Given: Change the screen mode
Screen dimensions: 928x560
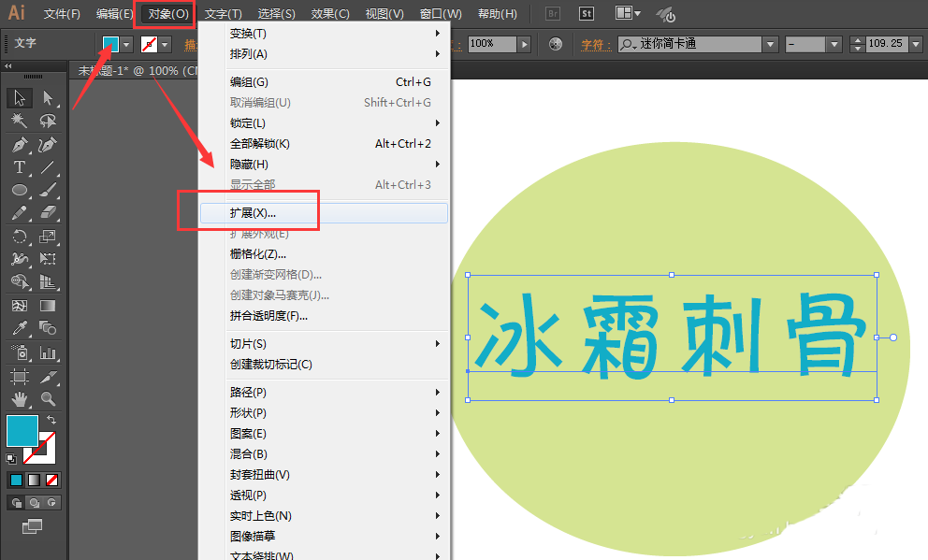Looking at the screenshot, I should click(x=32, y=526).
